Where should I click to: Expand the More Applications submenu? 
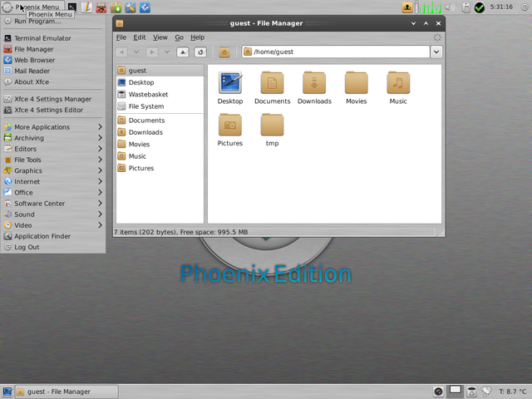click(x=53, y=127)
